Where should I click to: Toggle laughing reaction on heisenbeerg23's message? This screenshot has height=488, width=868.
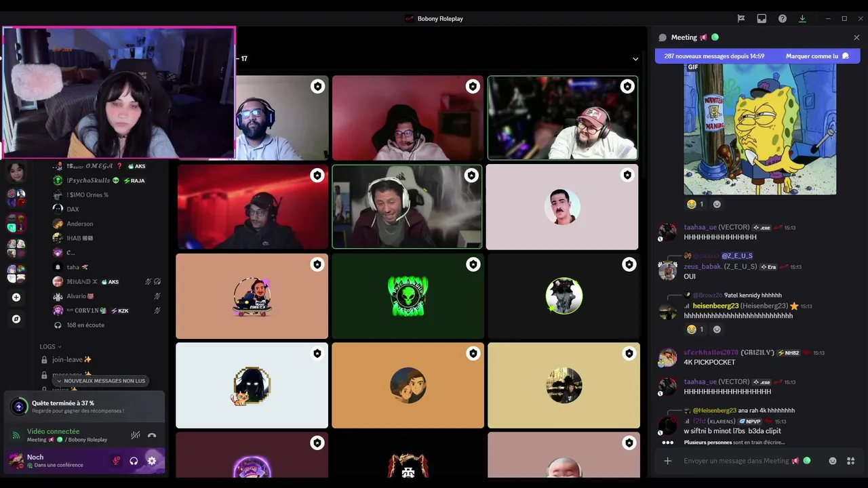tap(695, 329)
